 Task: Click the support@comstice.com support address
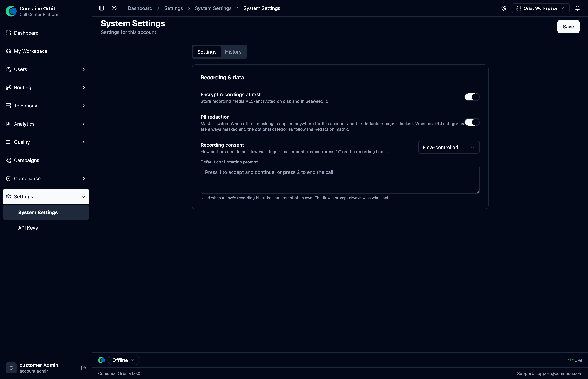(x=559, y=374)
